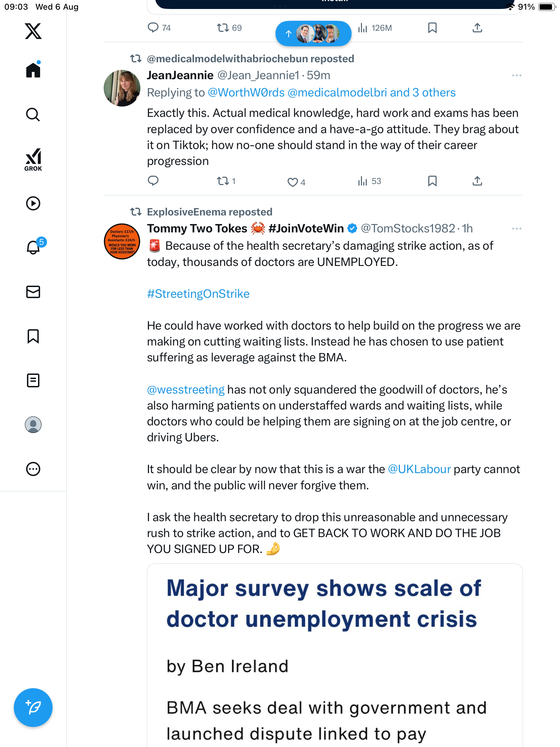The height and width of the screenshot is (747, 560).
Task: Bookmark JeanJeannie's reply
Action: tap(432, 181)
